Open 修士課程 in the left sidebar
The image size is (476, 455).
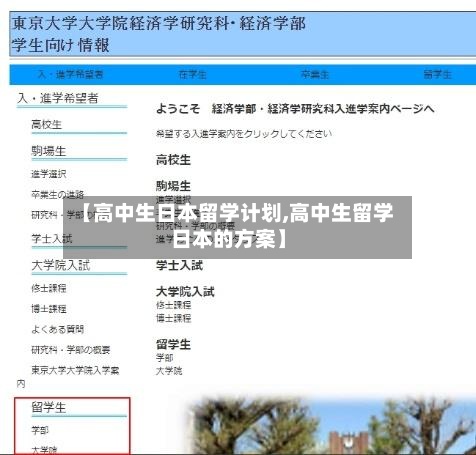[49, 288]
